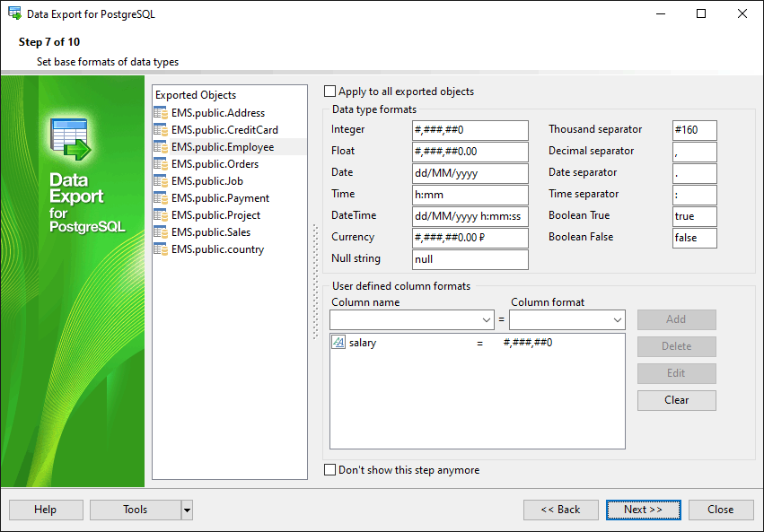The height and width of the screenshot is (532, 764).
Task: Check Don't show this step anymore
Action: pos(330,470)
